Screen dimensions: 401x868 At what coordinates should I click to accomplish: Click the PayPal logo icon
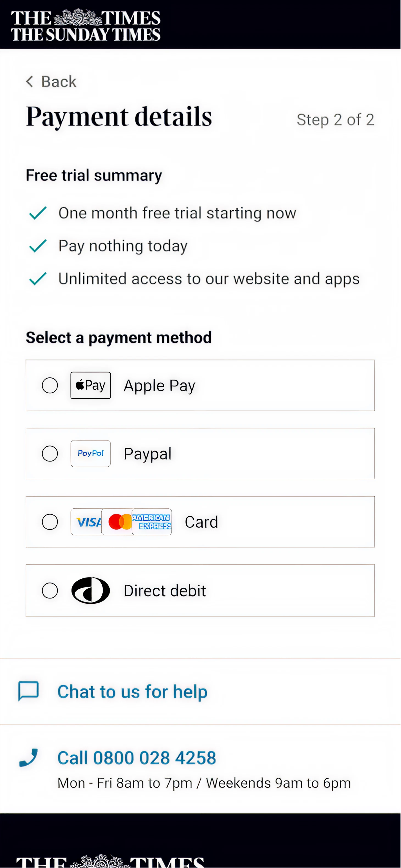coord(90,453)
